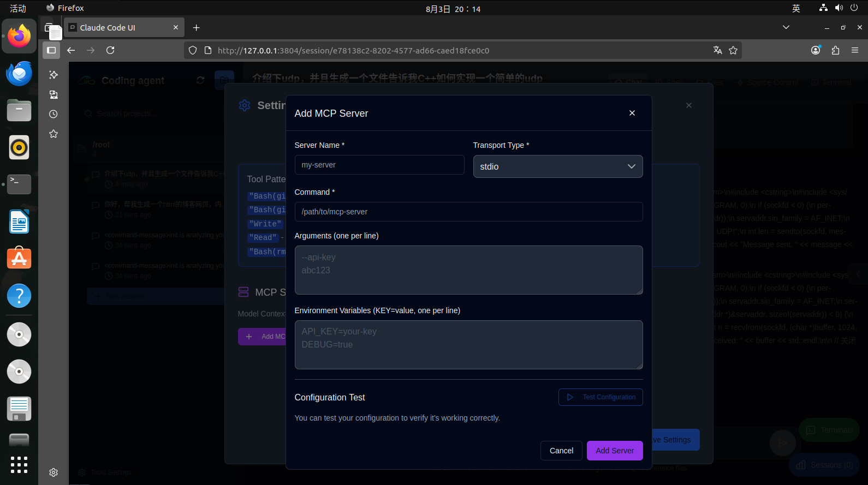Open the Transport Type dropdown
The image size is (868, 485).
558,166
